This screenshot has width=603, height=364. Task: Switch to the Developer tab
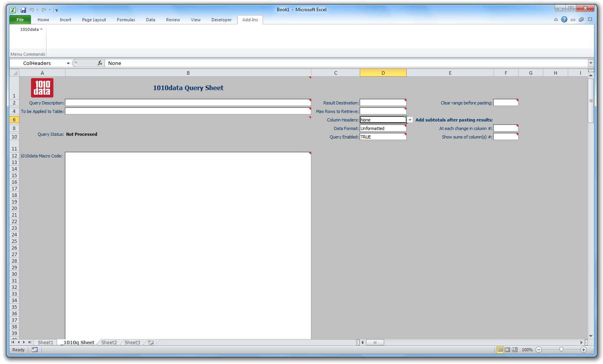(222, 20)
